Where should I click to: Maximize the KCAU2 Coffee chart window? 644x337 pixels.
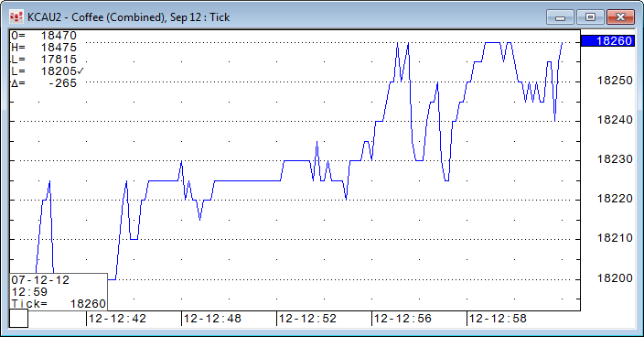(x=590, y=17)
